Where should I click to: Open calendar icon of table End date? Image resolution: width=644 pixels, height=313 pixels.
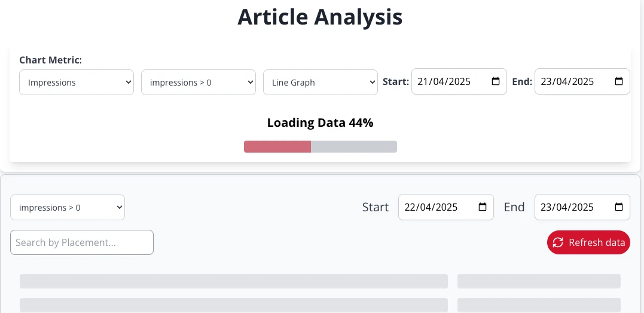619,207
